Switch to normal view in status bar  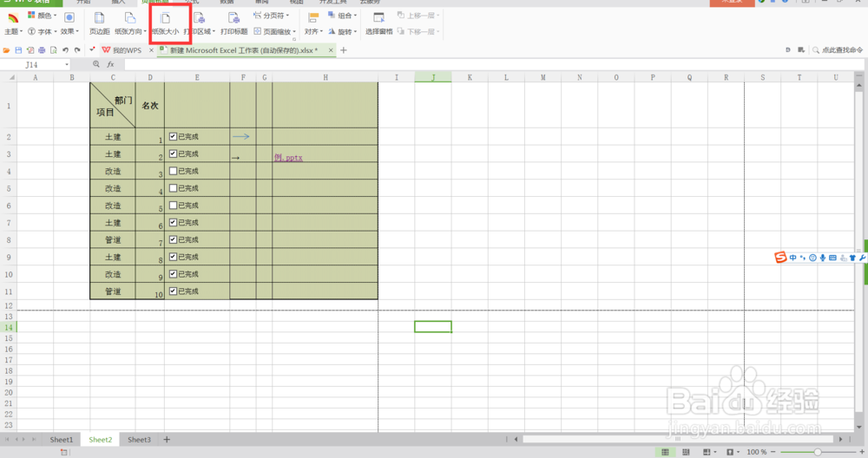point(666,453)
